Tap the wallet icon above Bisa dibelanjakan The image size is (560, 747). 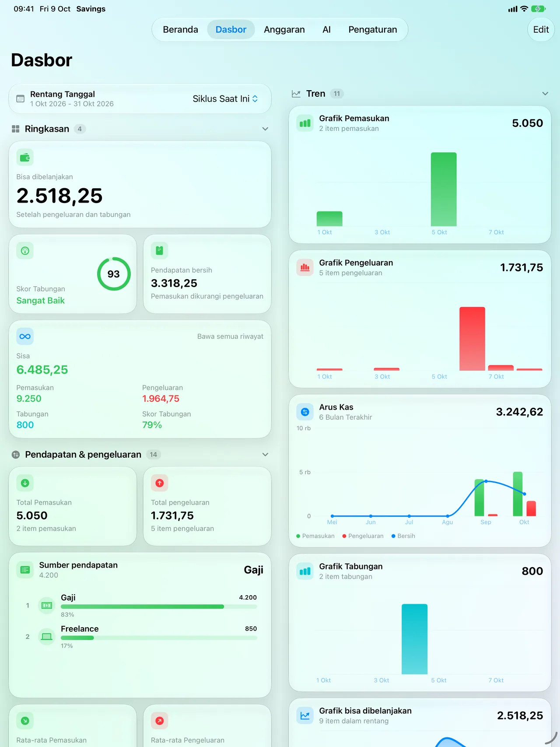(25, 158)
